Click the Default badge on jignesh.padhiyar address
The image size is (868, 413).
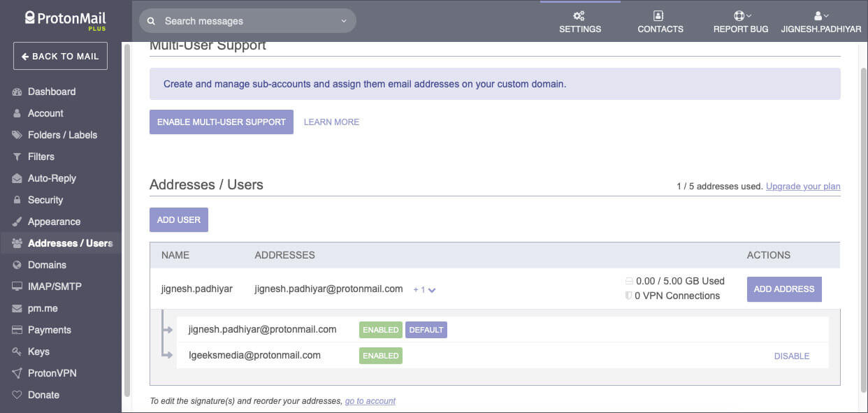(x=426, y=330)
